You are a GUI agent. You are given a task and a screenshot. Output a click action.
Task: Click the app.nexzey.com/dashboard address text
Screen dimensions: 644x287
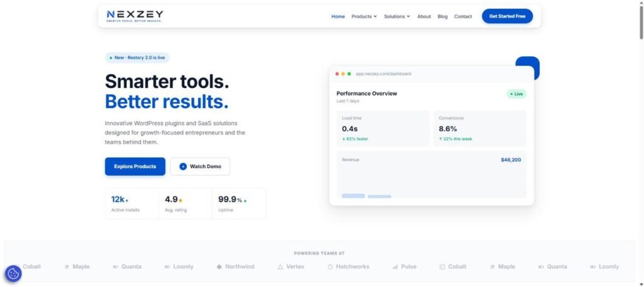point(383,74)
